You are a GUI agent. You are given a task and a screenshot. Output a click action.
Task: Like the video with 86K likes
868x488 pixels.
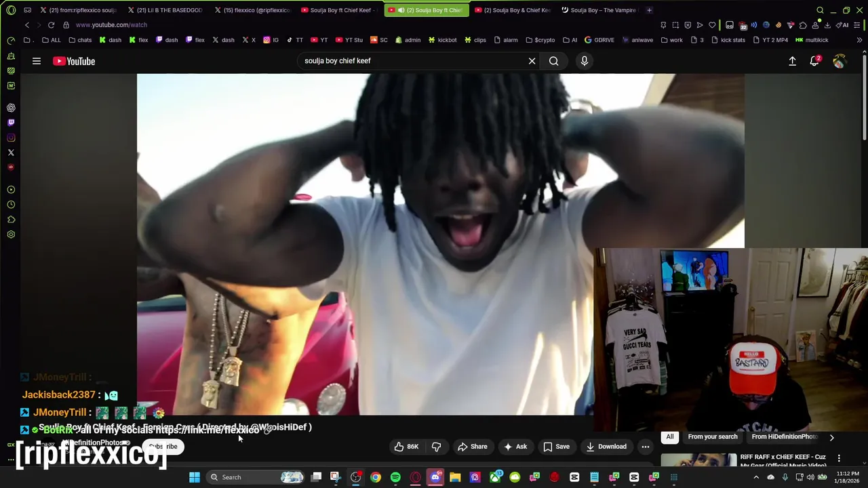[406, 447]
